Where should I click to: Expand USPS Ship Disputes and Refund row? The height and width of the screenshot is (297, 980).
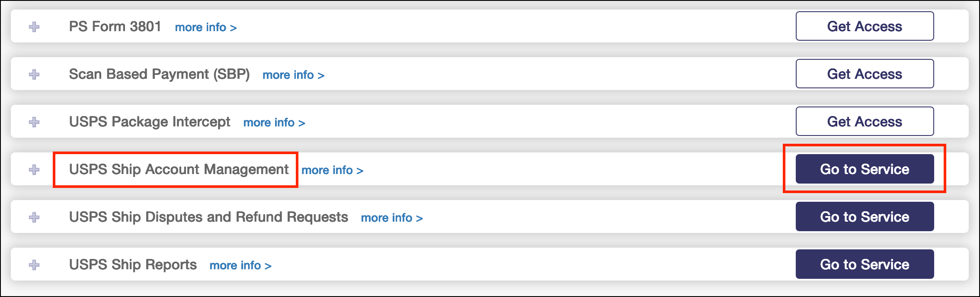pyautogui.click(x=34, y=217)
